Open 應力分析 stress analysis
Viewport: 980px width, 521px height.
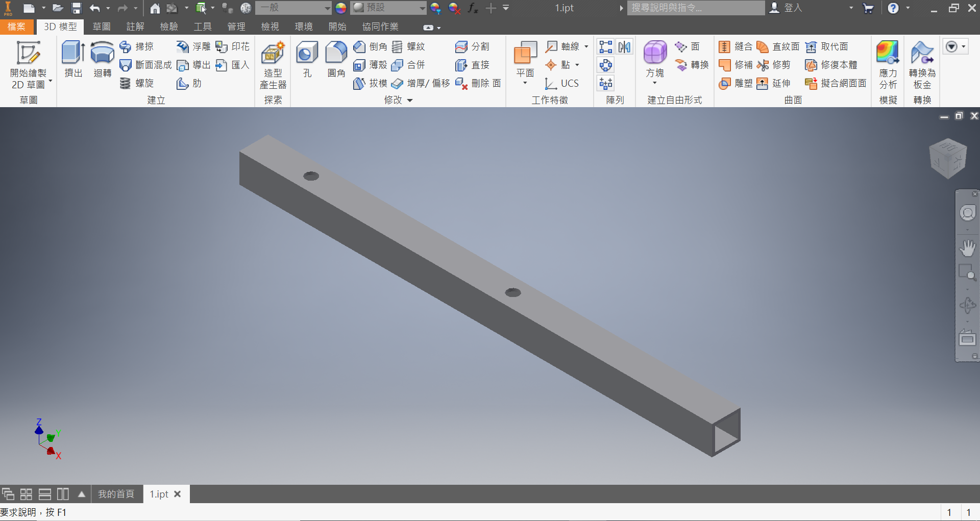(888, 65)
